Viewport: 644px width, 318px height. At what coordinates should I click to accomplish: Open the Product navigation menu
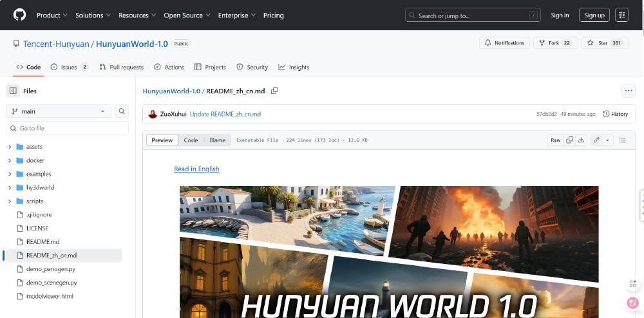[52, 15]
